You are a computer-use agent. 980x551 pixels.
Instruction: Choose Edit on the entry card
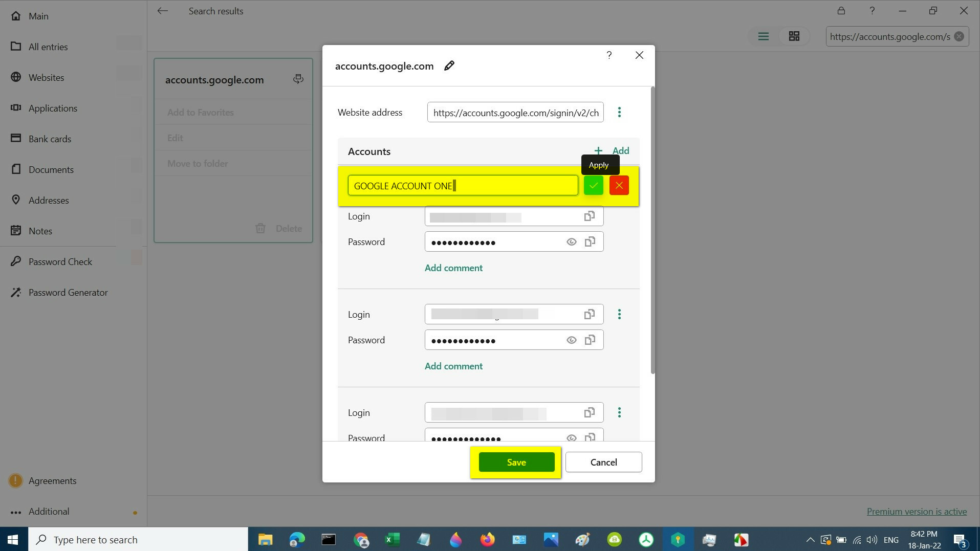(175, 138)
